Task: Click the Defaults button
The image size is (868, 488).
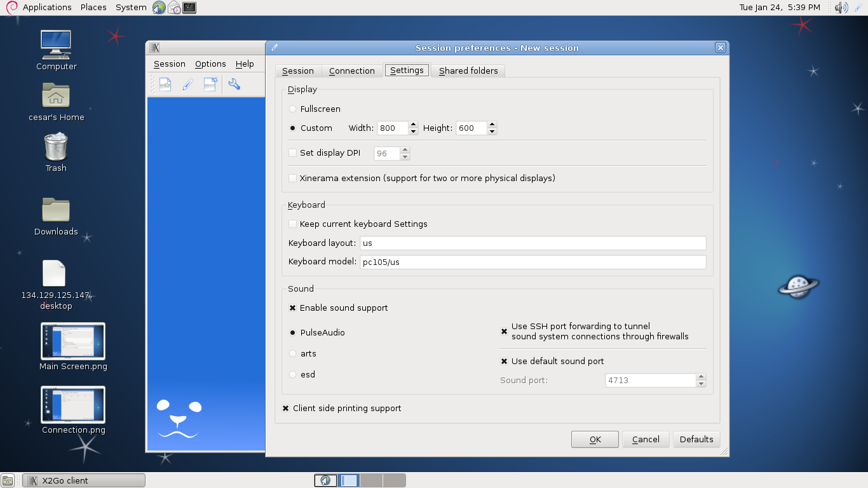Action: 696,440
